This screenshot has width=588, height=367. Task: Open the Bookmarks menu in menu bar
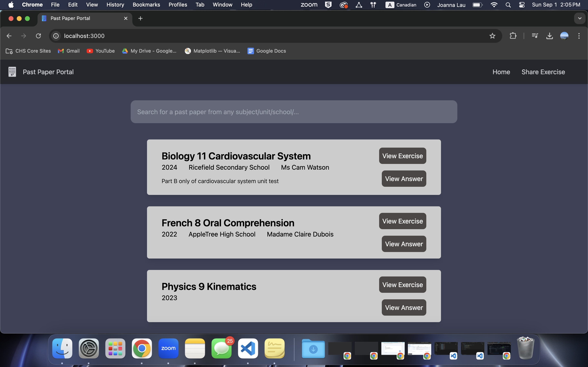click(x=146, y=5)
